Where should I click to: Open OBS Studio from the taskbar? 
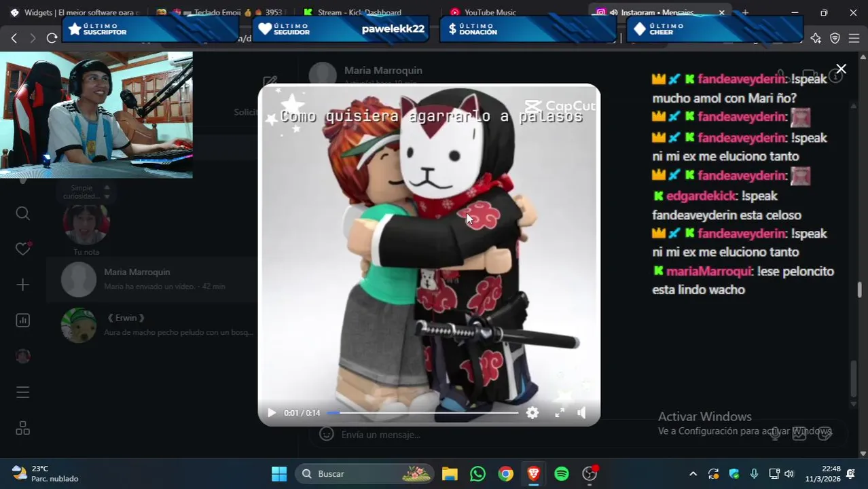[590, 473]
